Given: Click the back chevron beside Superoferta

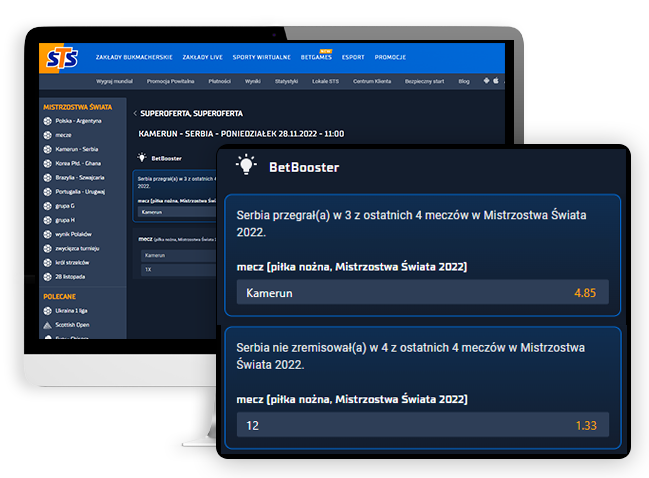Looking at the screenshot, I should (x=135, y=113).
